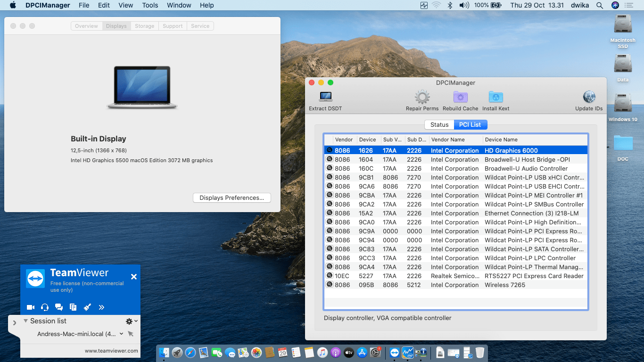Click the TeamViewer logo in the session panel
644x362 pixels.
pos(35,279)
